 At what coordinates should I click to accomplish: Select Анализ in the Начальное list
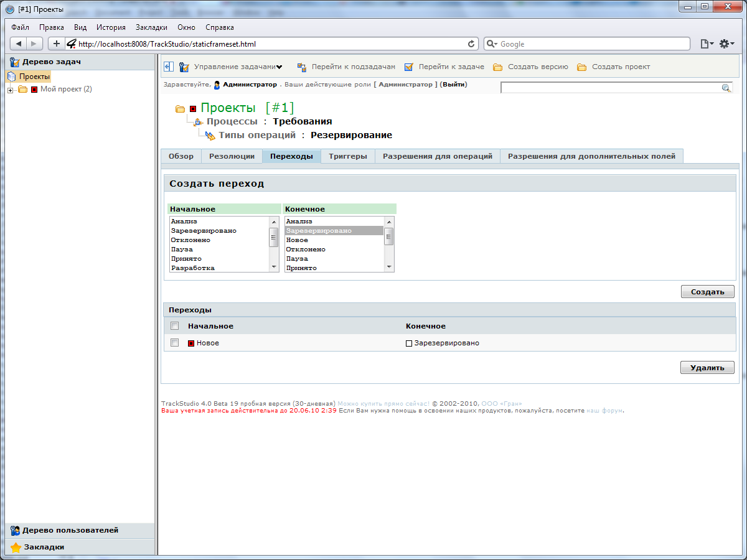point(219,222)
